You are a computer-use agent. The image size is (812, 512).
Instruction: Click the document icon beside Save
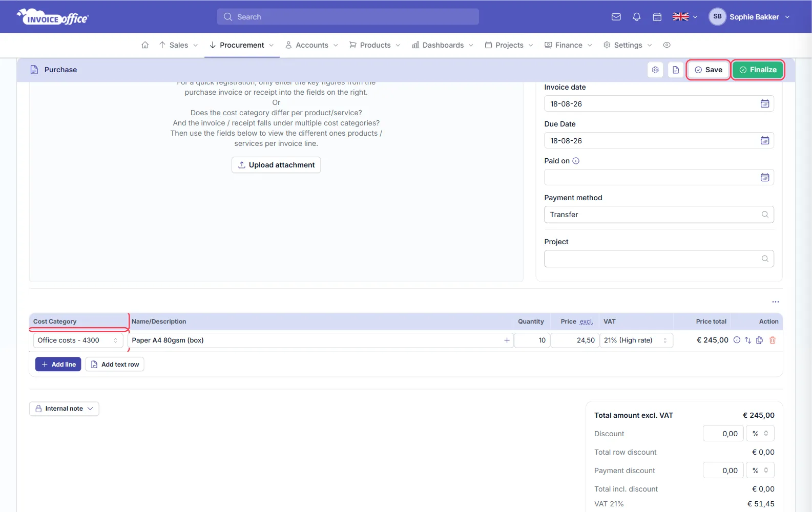click(676, 70)
